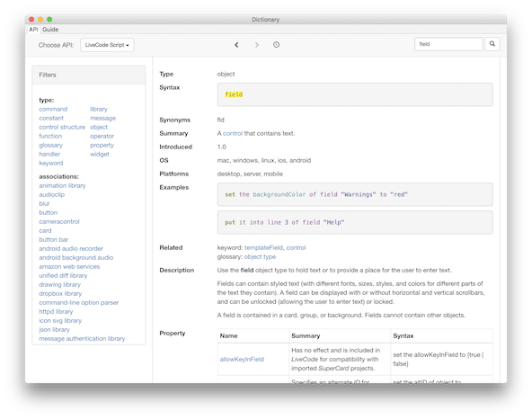This screenshot has height=419, width=532.
Task: Open the LiveCode Script API dropdown
Action: click(107, 45)
